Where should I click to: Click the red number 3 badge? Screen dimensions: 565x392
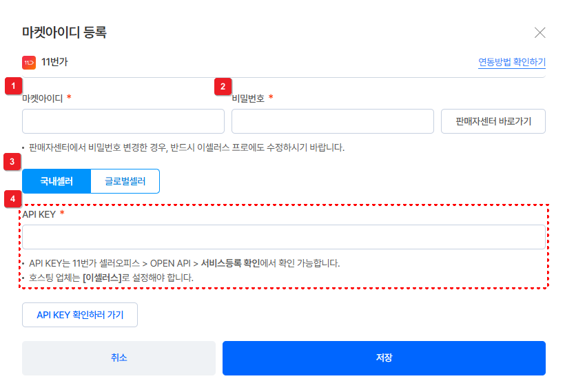[13, 162]
